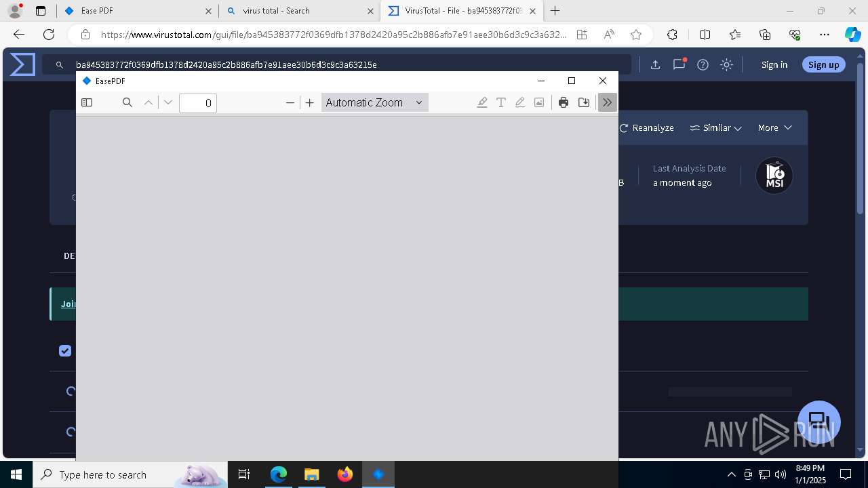This screenshot has width=868, height=488.
Task: Open the browser profile avatar
Action: (14, 11)
